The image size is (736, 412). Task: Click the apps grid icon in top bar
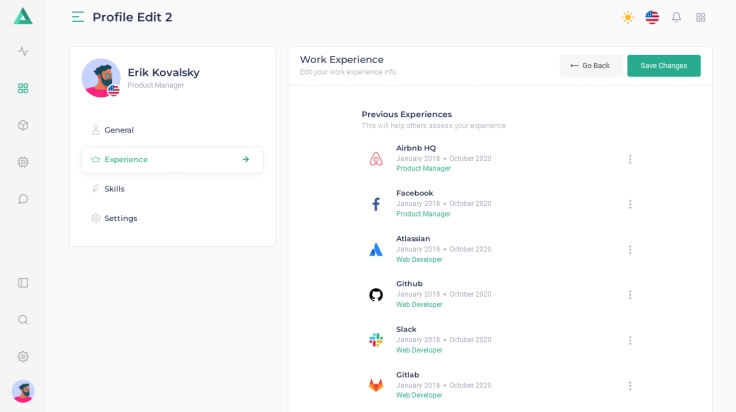[x=701, y=17]
